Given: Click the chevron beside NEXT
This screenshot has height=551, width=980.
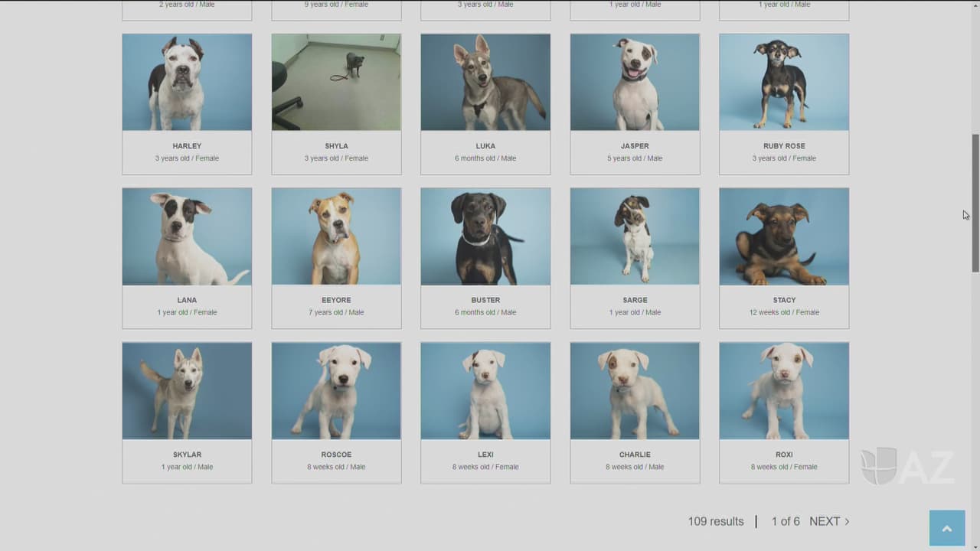Looking at the screenshot, I should [x=847, y=522].
